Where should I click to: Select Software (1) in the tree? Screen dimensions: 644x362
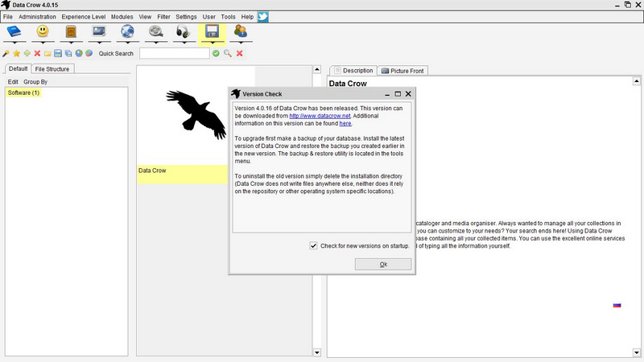coord(23,93)
